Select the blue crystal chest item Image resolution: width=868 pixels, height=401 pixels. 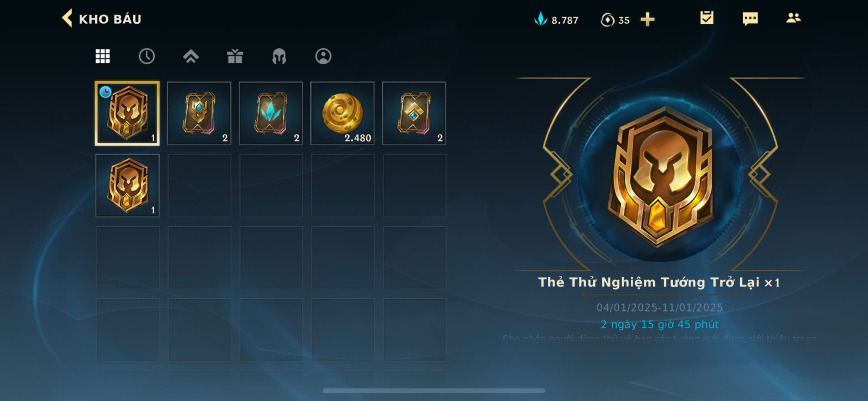click(271, 113)
